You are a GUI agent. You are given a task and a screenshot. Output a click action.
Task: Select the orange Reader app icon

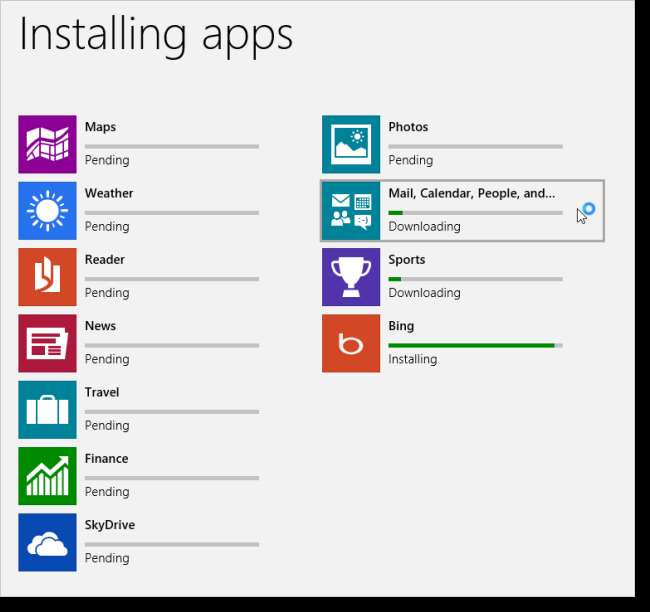[47, 277]
